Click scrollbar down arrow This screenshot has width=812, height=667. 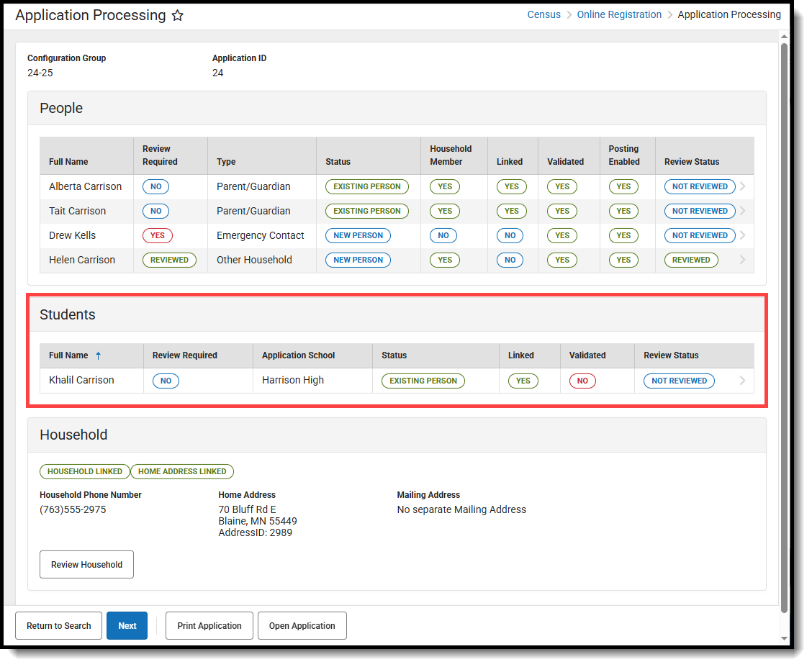click(784, 638)
